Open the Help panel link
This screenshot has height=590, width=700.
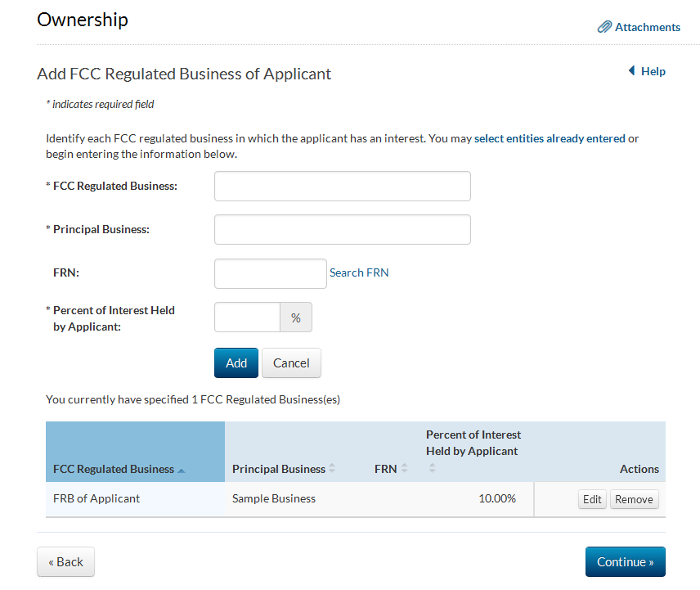pos(653,71)
